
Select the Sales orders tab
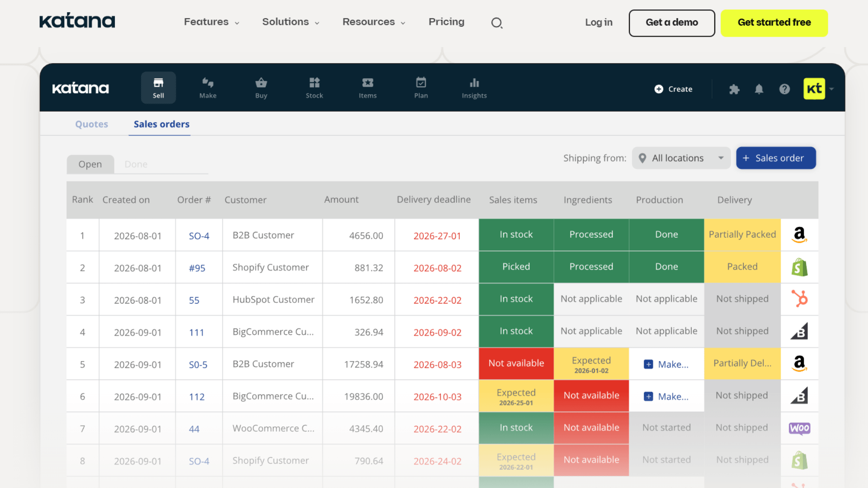(x=161, y=124)
